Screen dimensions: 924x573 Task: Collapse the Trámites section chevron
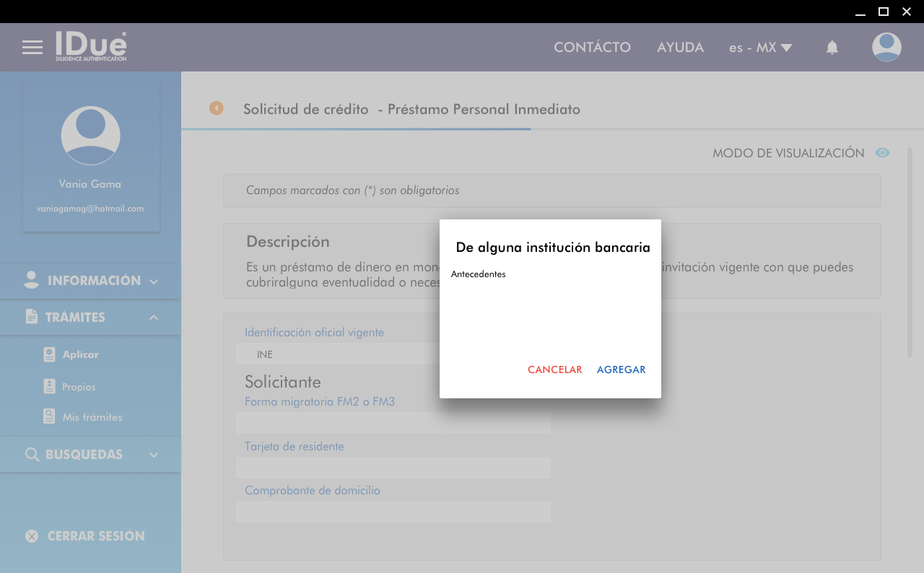(x=154, y=318)
